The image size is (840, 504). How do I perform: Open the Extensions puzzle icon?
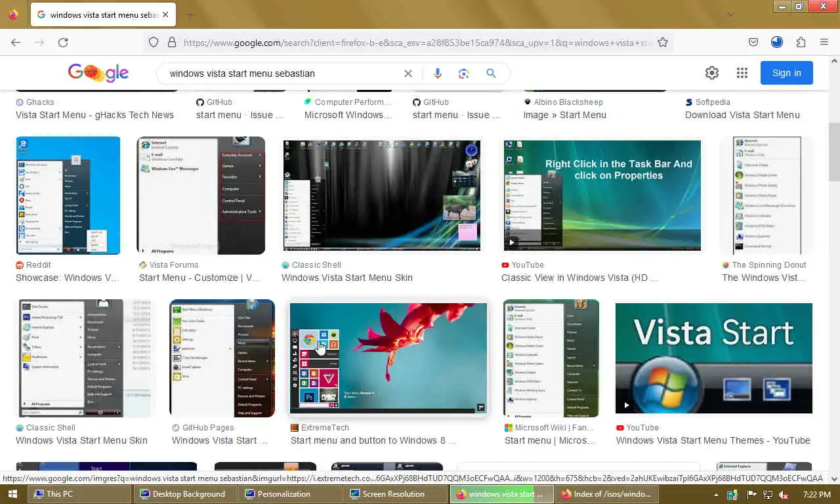pyautogui.click(x=801, y=43)
